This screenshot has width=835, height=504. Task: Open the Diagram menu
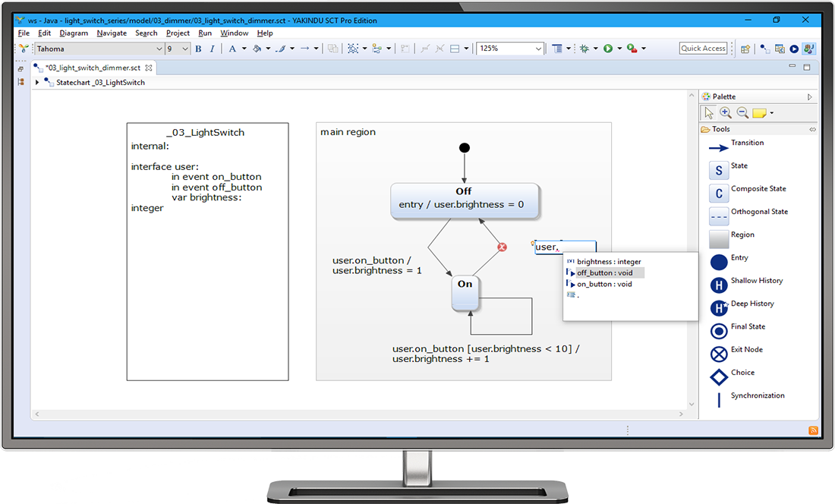click(x=73, y=33)
